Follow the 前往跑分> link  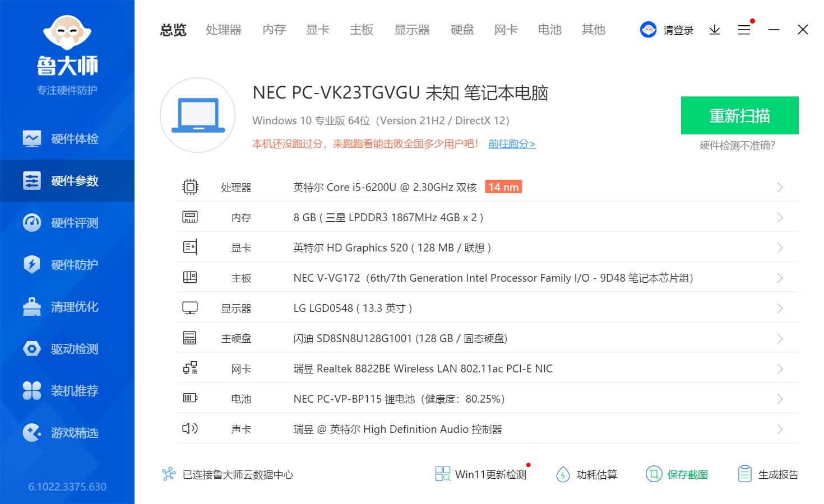pos(512,144)
